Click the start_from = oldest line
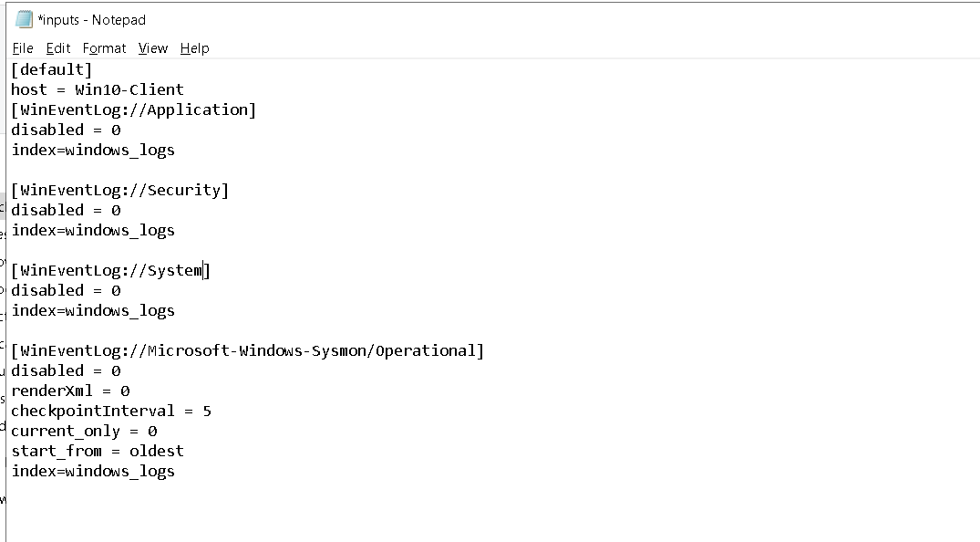This screenshot has width=980, height=542. 98,451
